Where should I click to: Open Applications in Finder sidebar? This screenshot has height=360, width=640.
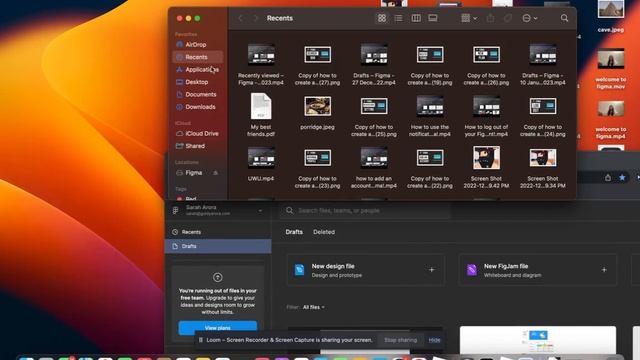coord(198,69)
